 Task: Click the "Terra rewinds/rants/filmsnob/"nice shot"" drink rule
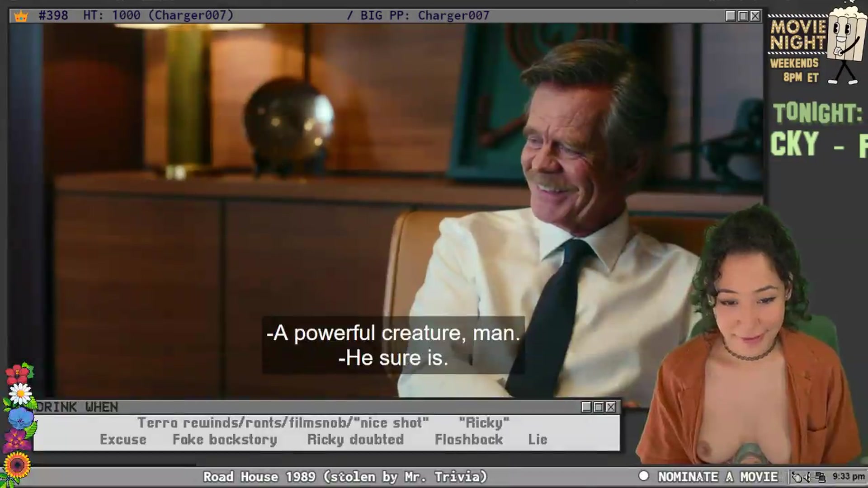(x=283, y=422)
